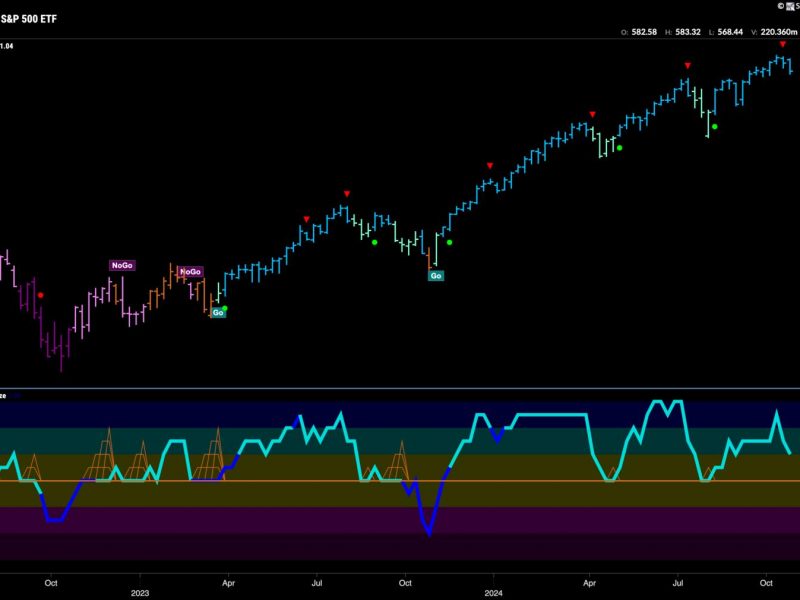Click the red triangle at the October 2024 high
The image size is (800, 600).
pos(783,44)
